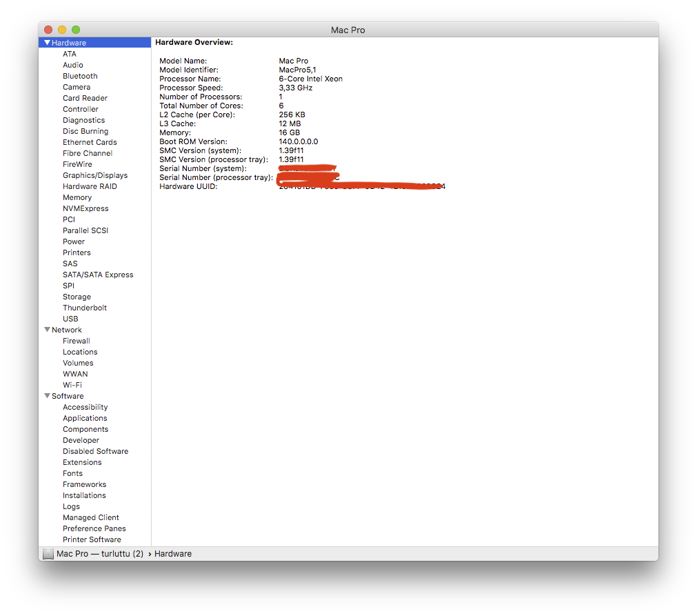
Task: Select Hardware RAID item
Action: point(90,186)
